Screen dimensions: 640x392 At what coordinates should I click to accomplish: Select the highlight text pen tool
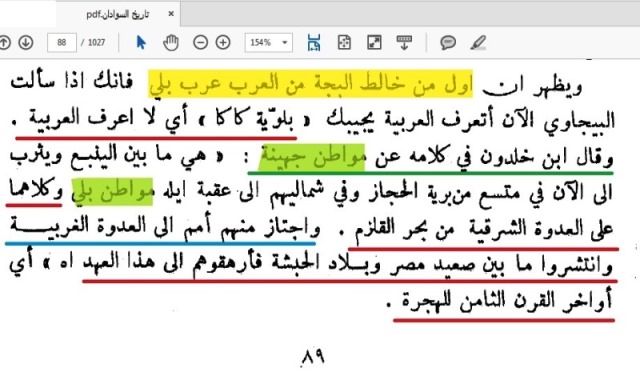pyautogui.click(x=478, y=42)
